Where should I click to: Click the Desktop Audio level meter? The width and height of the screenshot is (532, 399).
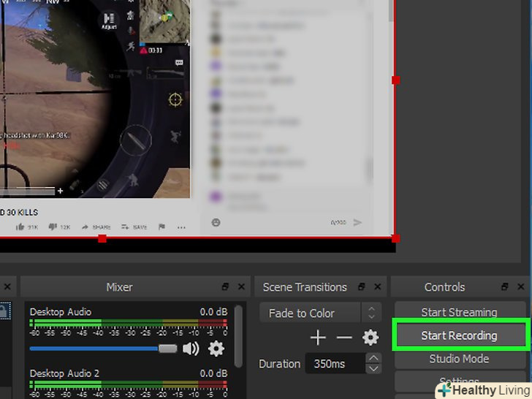pos(129,322)
